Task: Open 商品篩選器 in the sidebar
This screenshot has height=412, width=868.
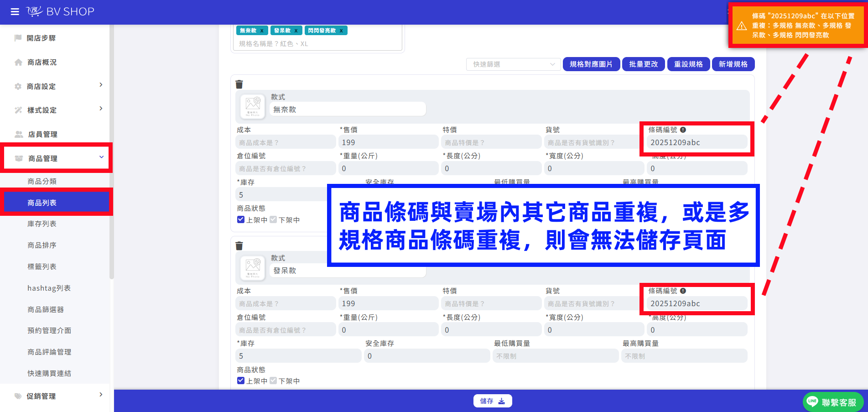Action: [x=46, y=309]
